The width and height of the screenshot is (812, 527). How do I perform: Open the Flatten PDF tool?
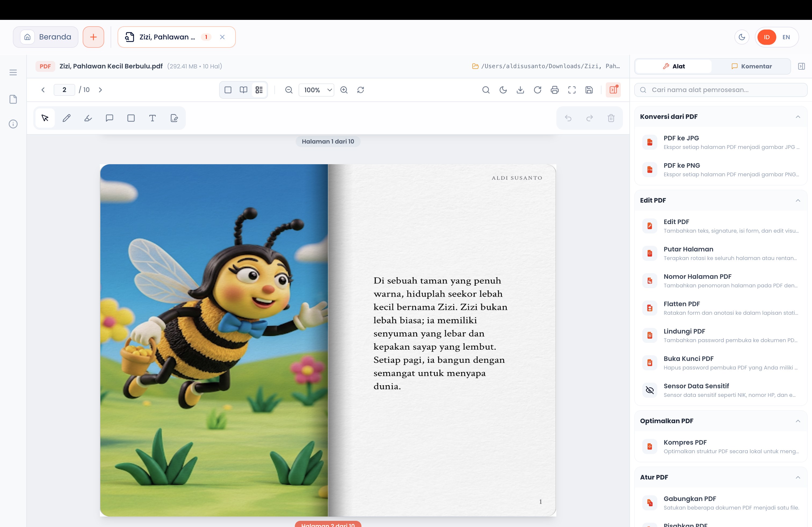point(720,308)
